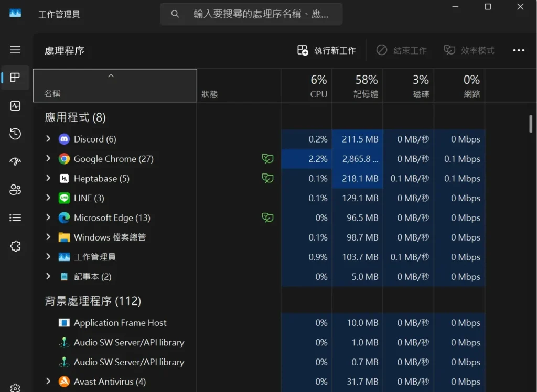Open the more options (...) menu

click(x=519, y=50)
